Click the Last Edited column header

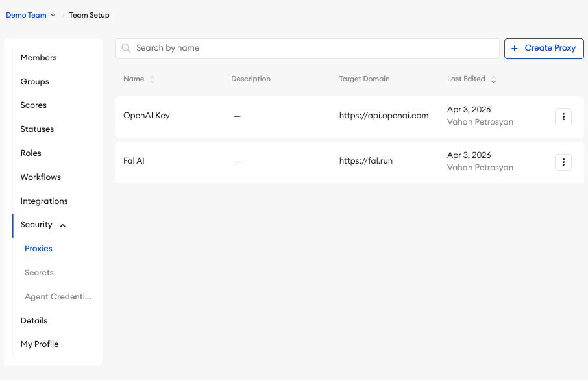pyautogui.click(x=466, y=79)
